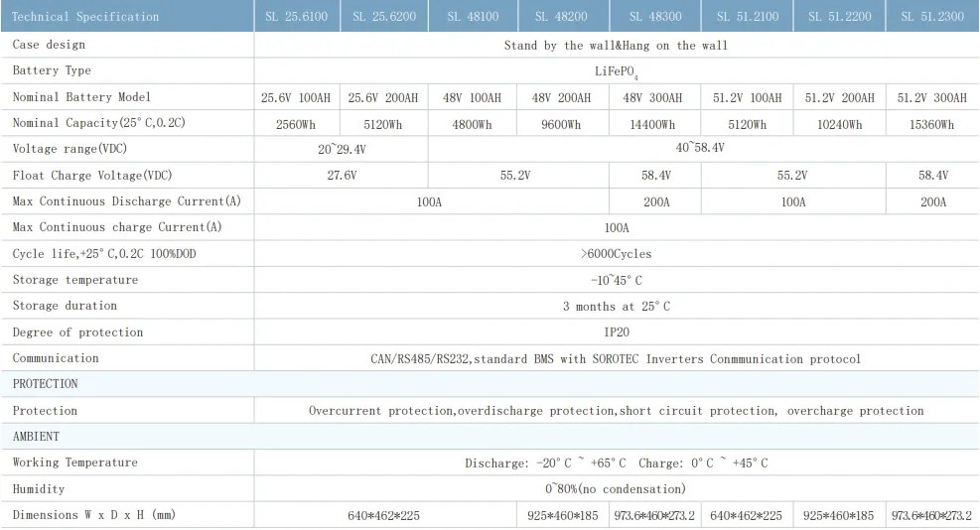This screenshot has width=980, height=530.
Task: Click the Battery Type row label
Action: [x=52, y=71]
